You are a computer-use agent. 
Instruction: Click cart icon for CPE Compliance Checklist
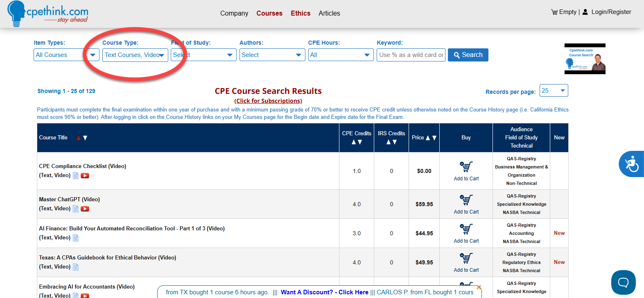coord(466,166)
